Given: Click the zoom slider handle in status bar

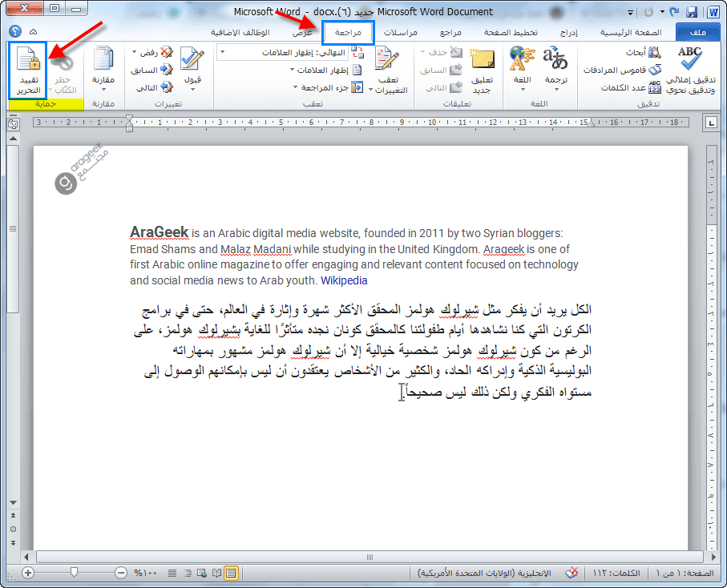Looking at the screenshot, I should [74, 573].
